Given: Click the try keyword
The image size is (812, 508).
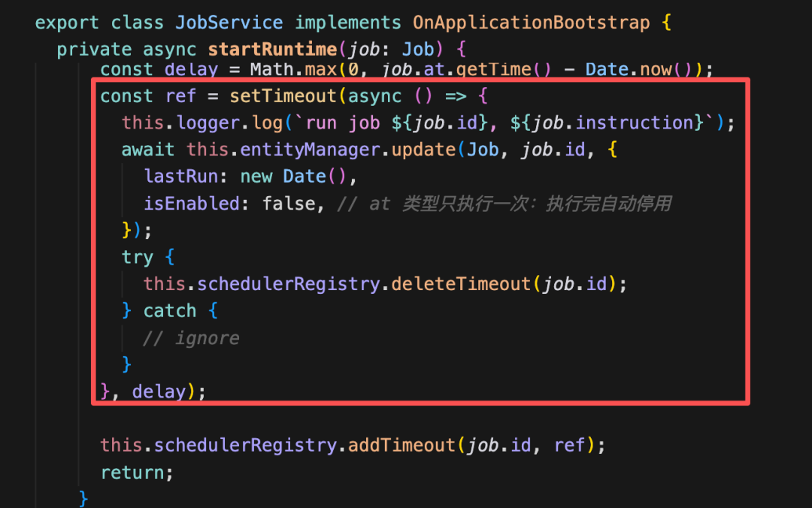Looking at the screenshot, I should pos(138,257).
